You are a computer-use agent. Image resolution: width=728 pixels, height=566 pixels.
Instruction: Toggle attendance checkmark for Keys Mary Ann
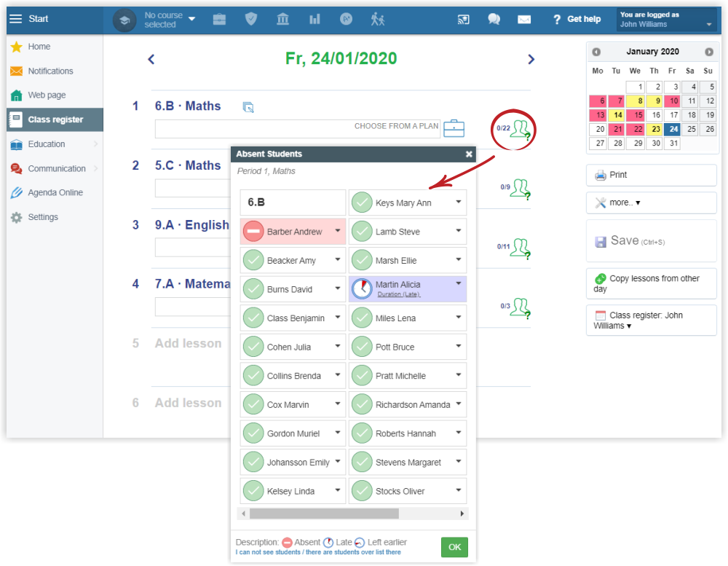tap(362, 203)
